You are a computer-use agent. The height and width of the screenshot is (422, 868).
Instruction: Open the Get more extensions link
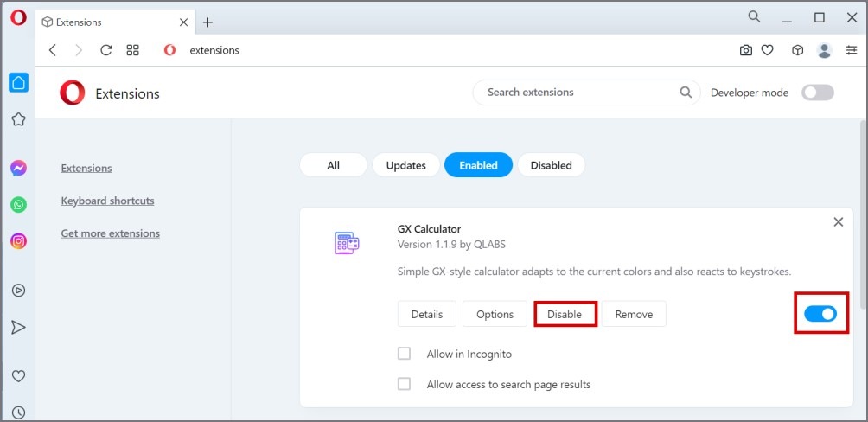110,233
